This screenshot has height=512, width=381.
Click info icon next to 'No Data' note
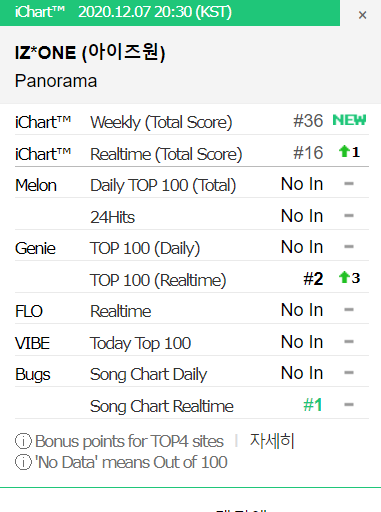pyautogui.click(x=23, y=463)
